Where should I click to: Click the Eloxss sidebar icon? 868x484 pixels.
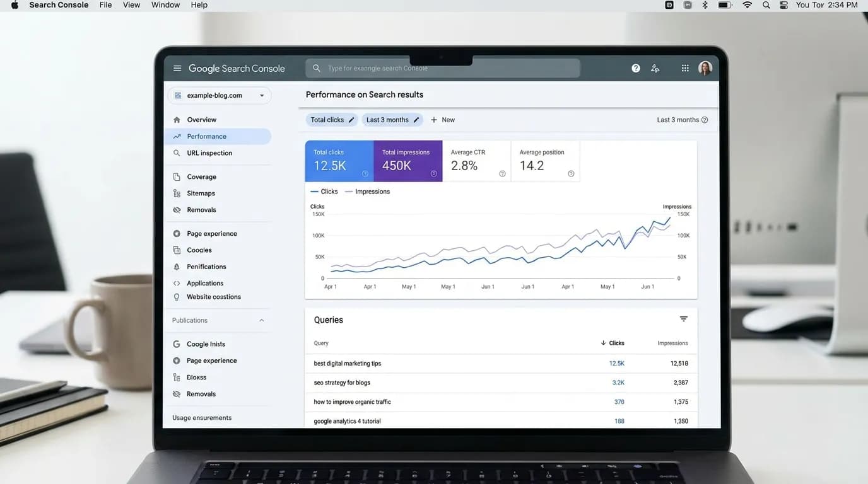coord(177,377)
